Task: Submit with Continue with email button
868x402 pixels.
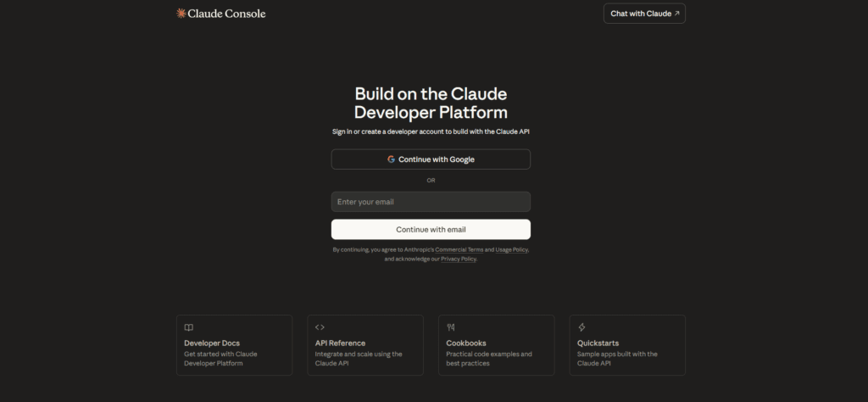Action: tap(431, 229)
